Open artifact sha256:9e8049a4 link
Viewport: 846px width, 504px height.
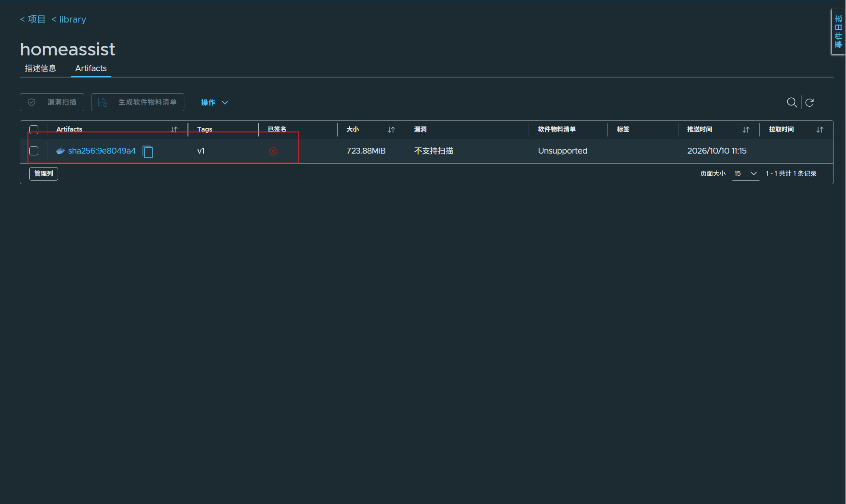(102, 151)
